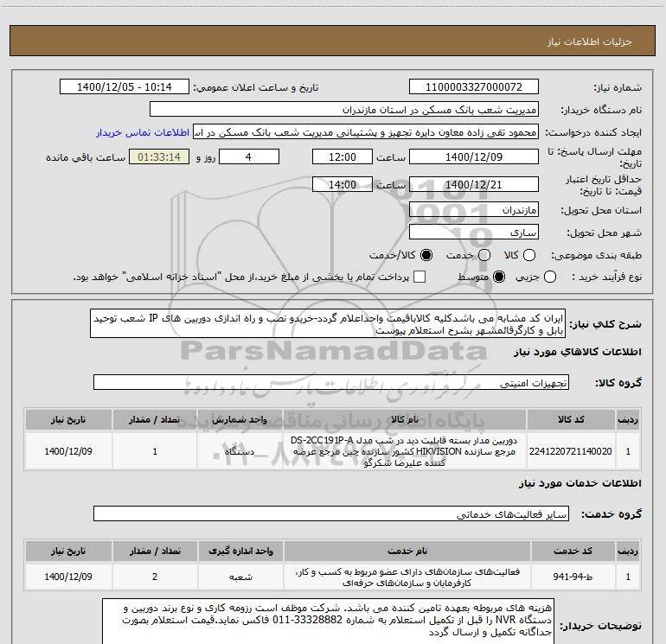666x644 pixels.
Task: Click the remaining time 01:33:14 field
Action: click(159, 157)
